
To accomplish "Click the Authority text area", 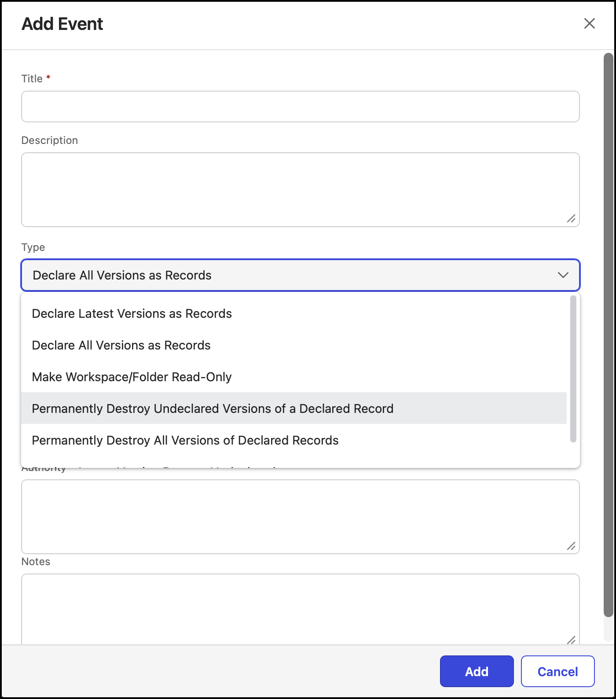I will [301, 517].
